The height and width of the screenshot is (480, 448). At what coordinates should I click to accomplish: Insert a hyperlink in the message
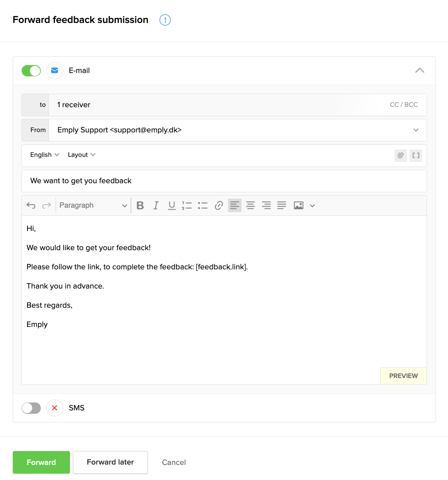pos(219,205)
